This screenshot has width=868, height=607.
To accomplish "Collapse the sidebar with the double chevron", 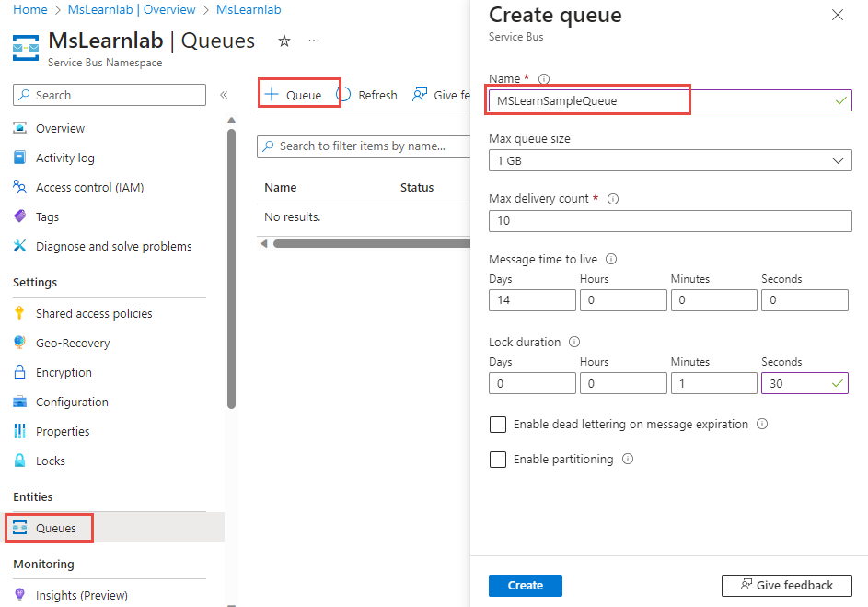I will [x=224, y=95].
